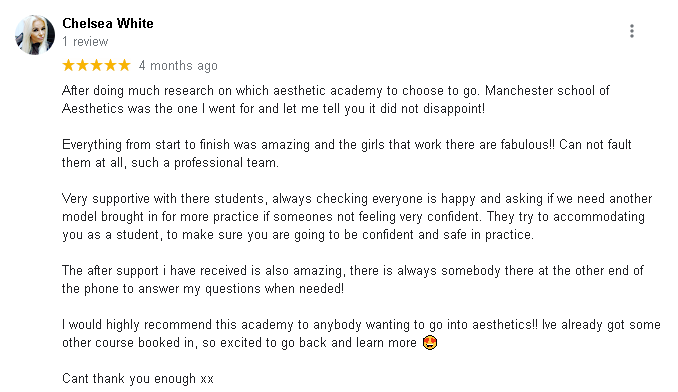Image resolution: width=678 pixels, height=392 pixels.
Task: Click the paragraph starting "Everything from start to finish"
Action: tap(347, 153)
